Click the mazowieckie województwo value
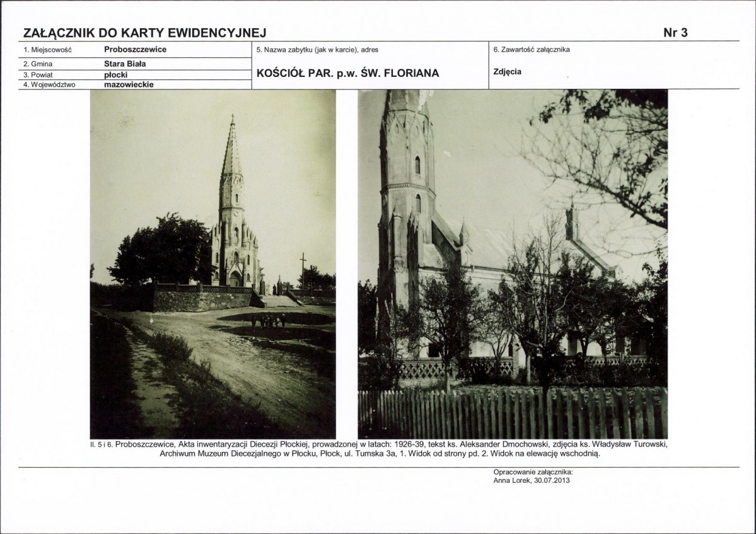Viewport: 756px width, 534px height. click(x=129, y=84)
